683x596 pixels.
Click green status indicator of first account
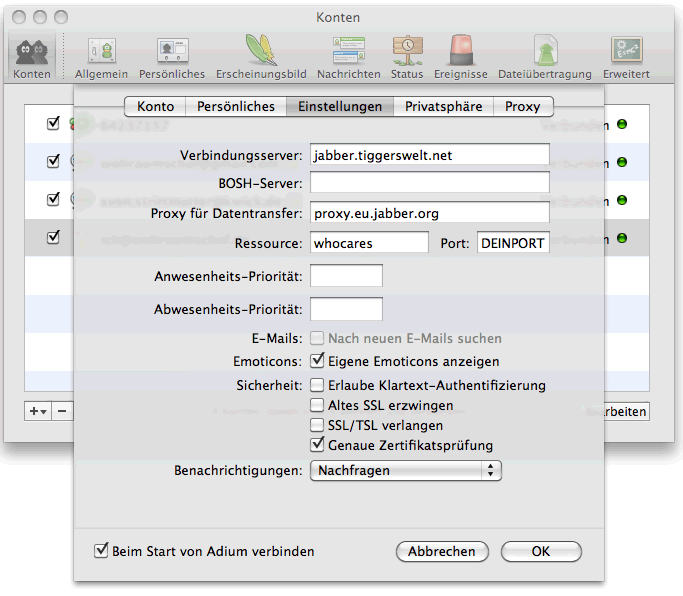coord(622,125)
